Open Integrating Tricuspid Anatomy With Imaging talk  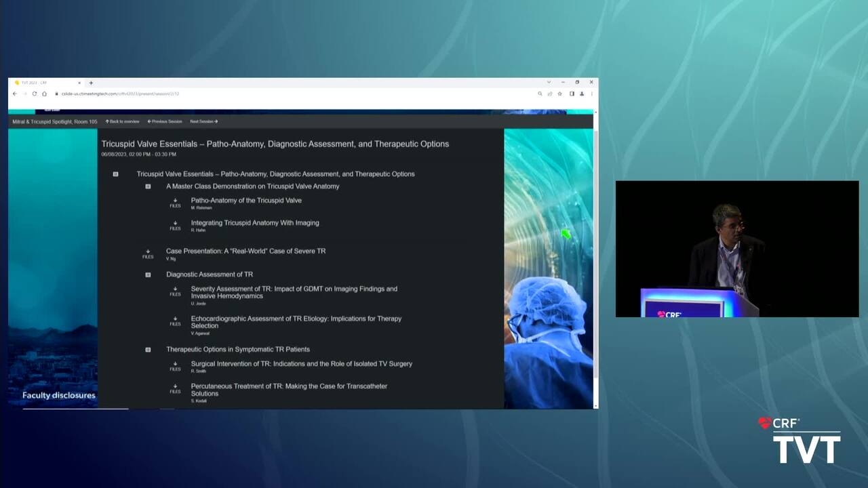255,223
